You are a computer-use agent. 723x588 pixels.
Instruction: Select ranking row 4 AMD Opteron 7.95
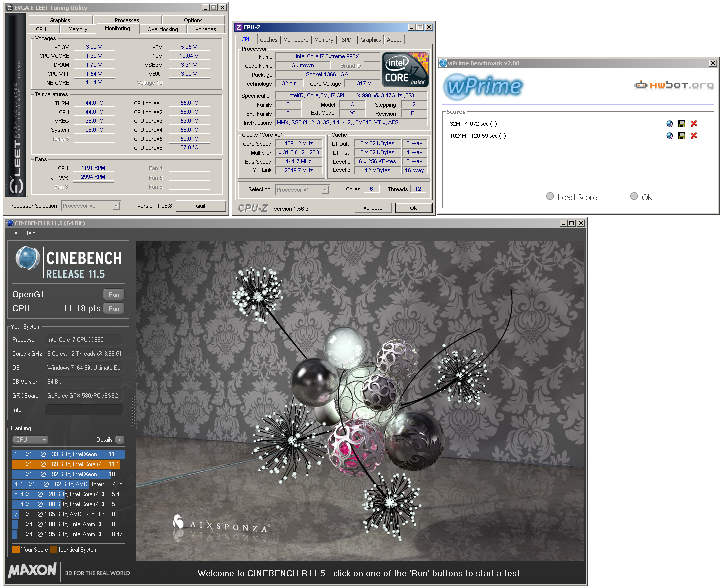tap(68, 484)
